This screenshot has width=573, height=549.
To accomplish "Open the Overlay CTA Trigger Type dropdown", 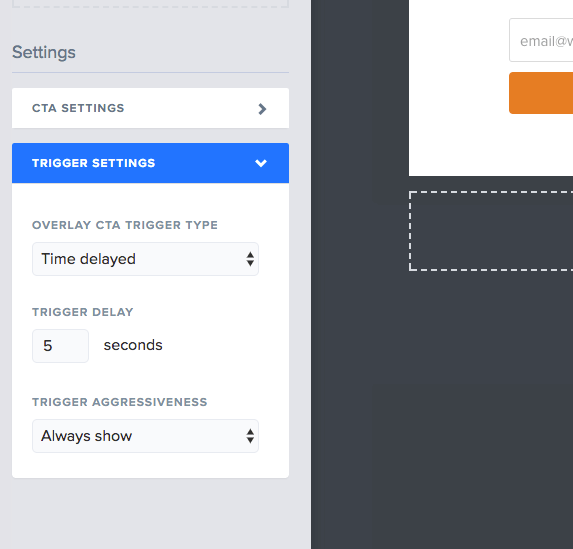I will 145,259.
